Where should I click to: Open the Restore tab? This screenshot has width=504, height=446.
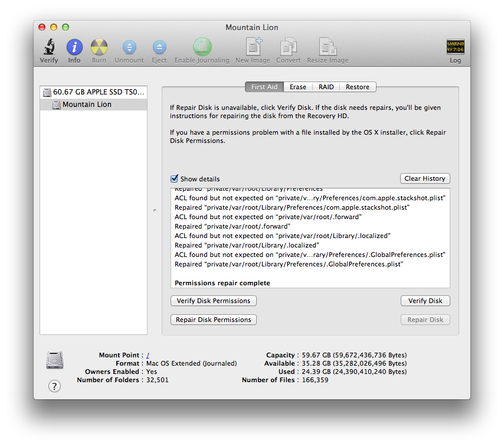pos(358,87)
